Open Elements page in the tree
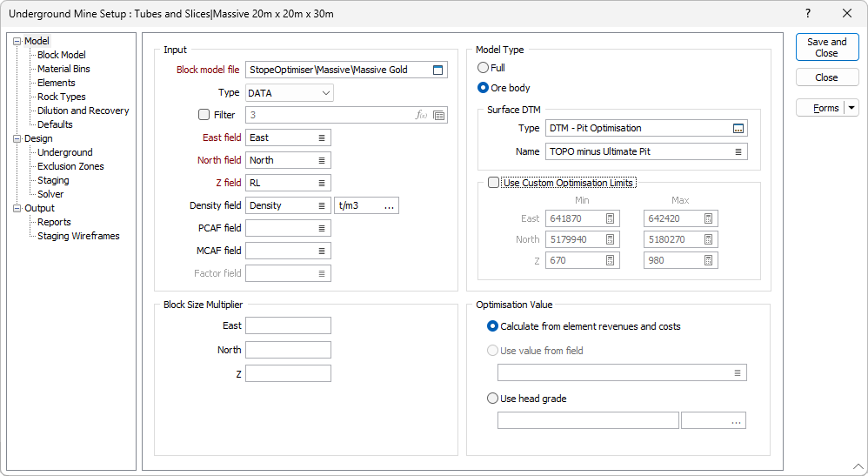The height and width of the screenshot is (476, 868). click(56, 83)
